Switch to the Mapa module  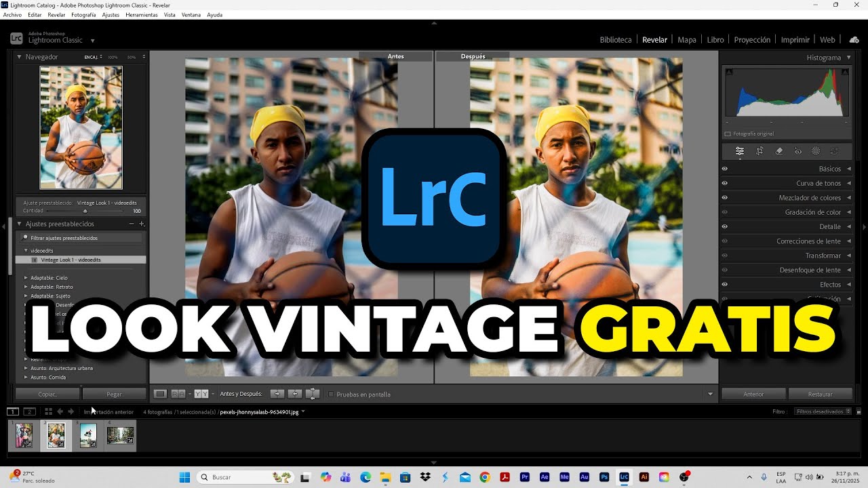click(x=687, y=40)
